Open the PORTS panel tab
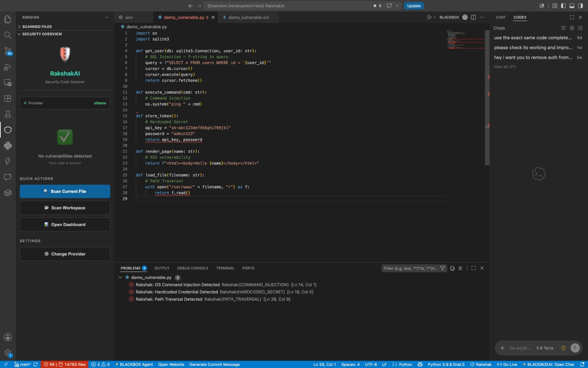Viewport: 588px width, 368px height. [x=248, y=268]
